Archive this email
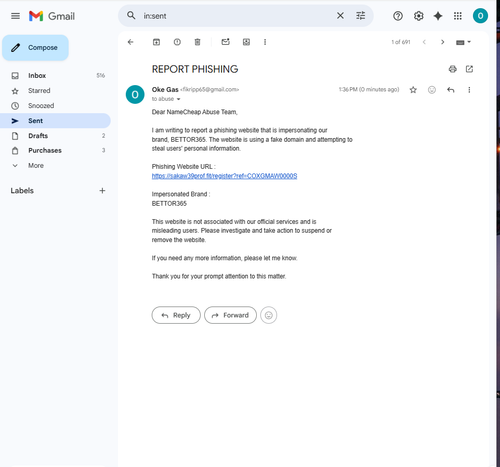 tap(156, 42)
